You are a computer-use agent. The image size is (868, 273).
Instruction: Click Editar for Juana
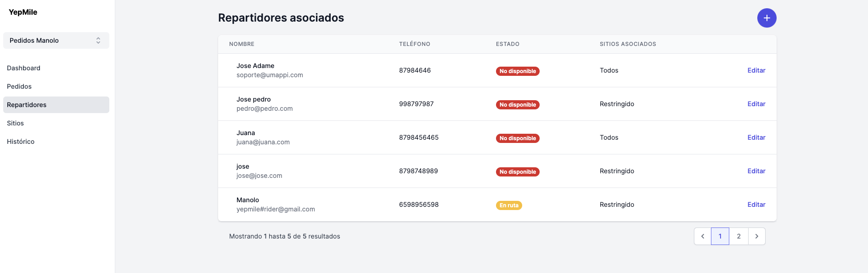756,137
